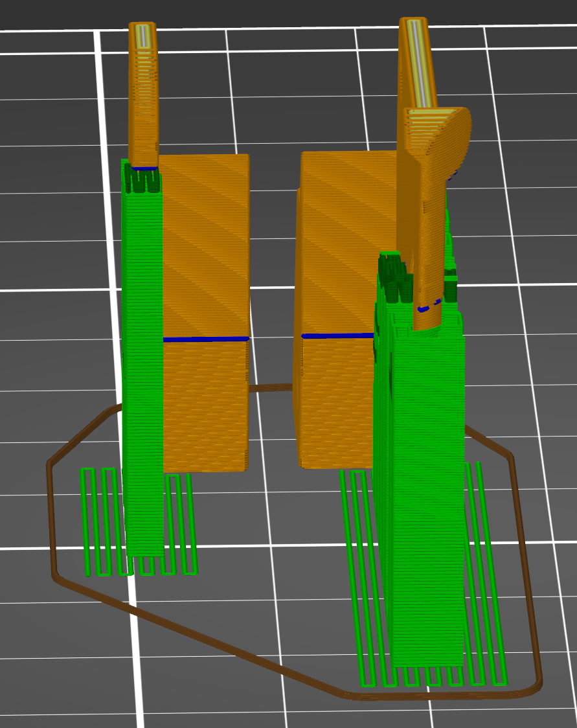
Task: Click the thin orange post at top left
Action: (143, 95)
